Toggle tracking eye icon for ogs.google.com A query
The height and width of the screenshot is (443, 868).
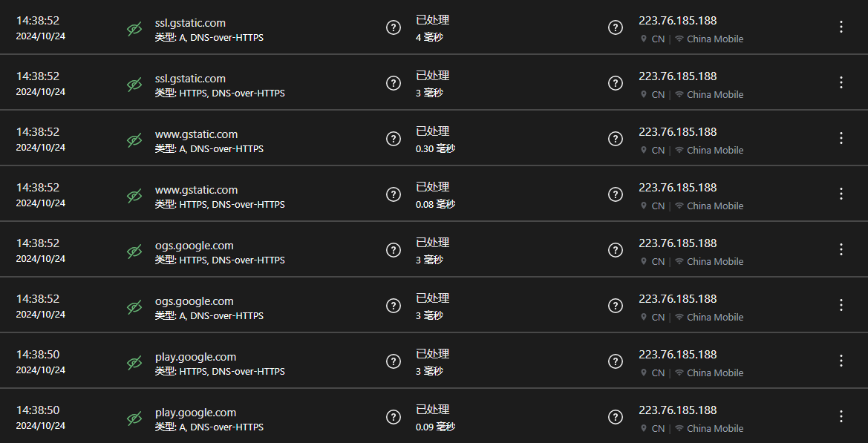134,306
